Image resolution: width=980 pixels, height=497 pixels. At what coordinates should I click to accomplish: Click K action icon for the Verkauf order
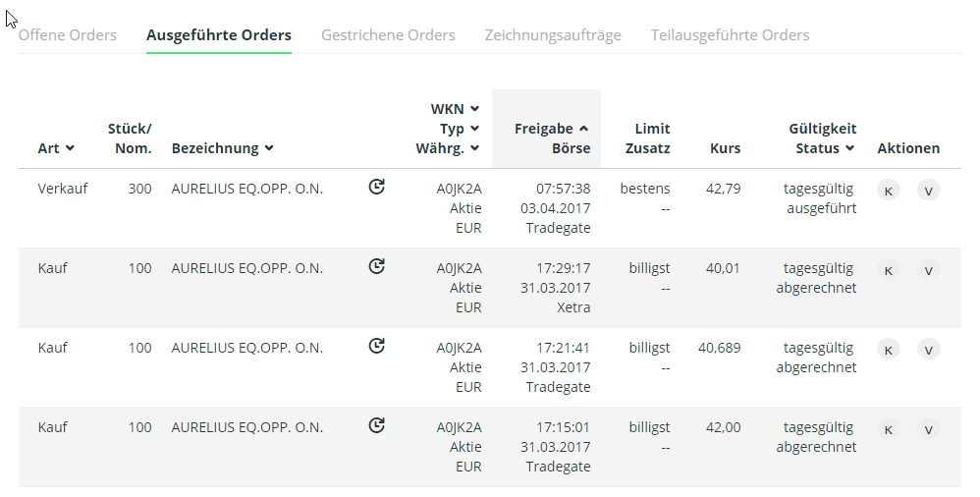[x=889, y=191]
